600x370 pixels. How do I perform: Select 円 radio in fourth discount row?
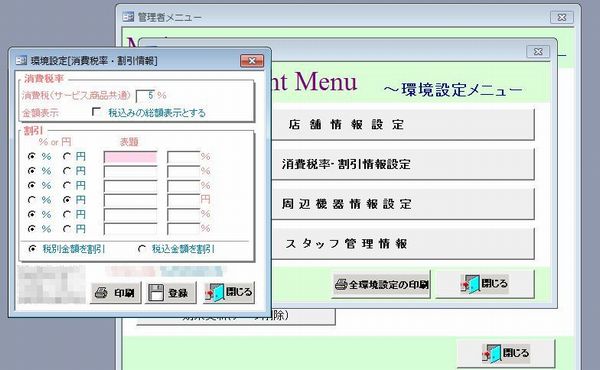coord(67,200)
